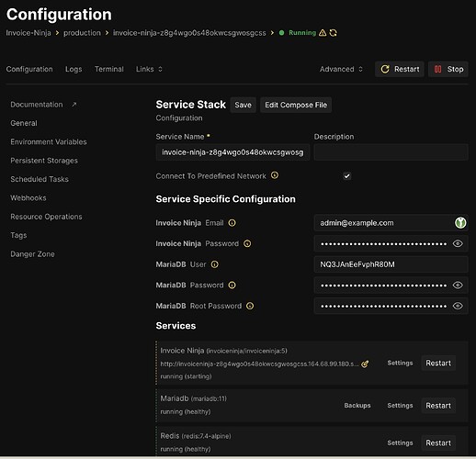The width and height of the screenshot is (476, 459).
Task: Click the Invoice Ninja Email field
Action: (391, 223)
